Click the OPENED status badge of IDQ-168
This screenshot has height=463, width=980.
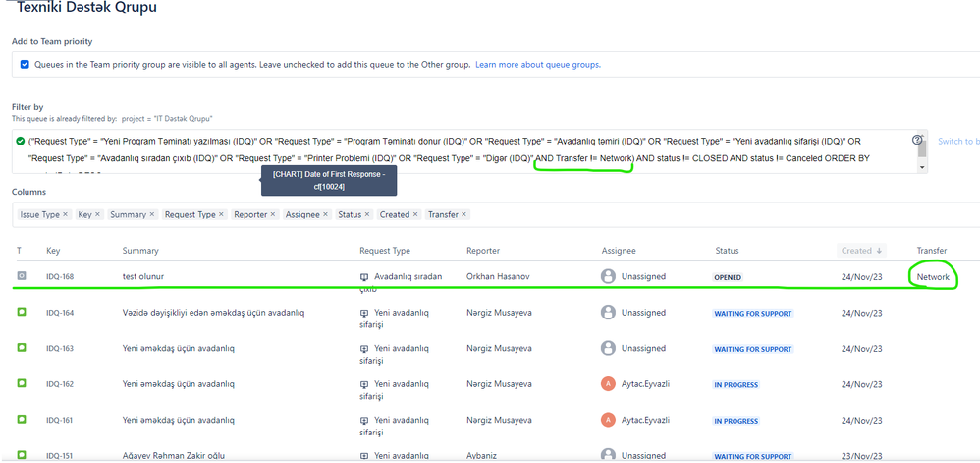728,277
